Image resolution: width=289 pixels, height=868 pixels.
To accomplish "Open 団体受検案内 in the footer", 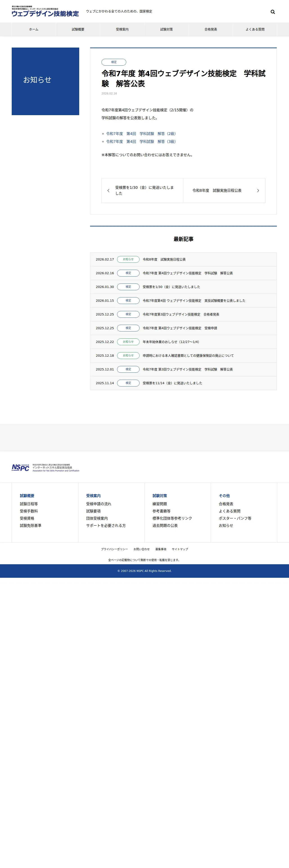I will (x=97, y=519).
